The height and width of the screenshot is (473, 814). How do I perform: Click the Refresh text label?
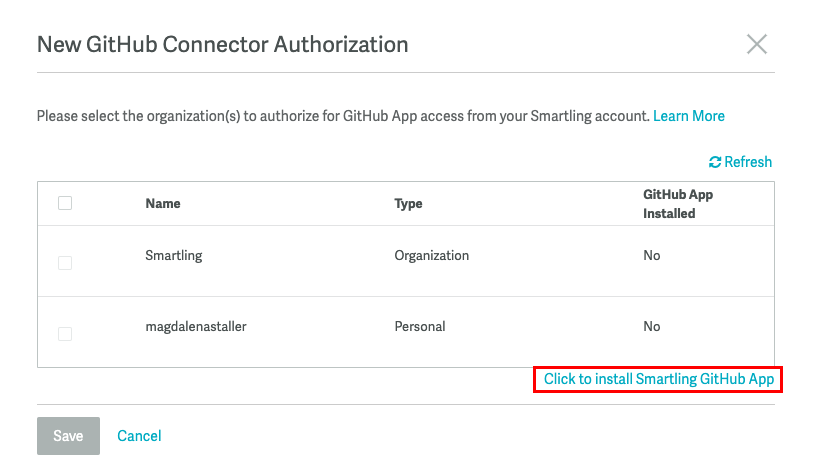(x=748, y=162)
